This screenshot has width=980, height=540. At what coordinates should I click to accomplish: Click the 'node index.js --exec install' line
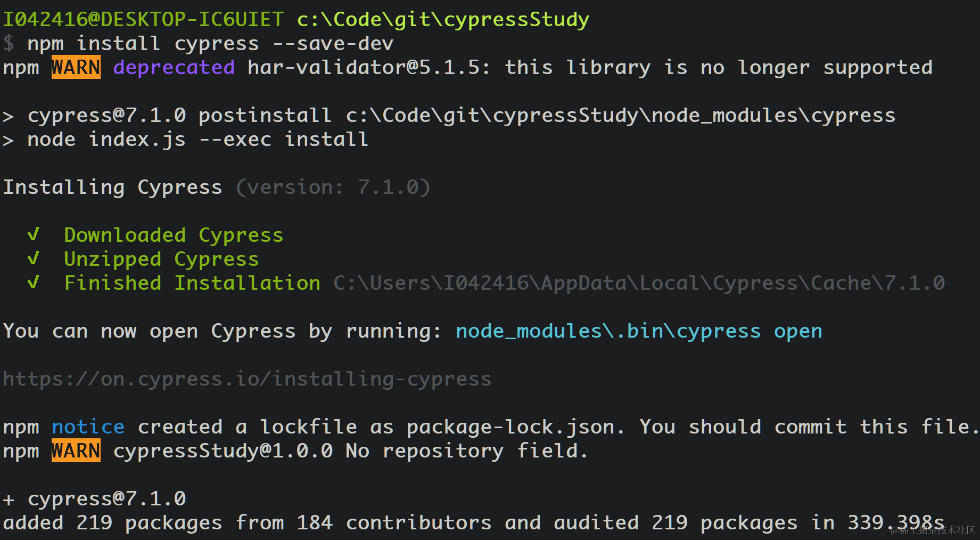pyautogui.click(x=186, y=140)
